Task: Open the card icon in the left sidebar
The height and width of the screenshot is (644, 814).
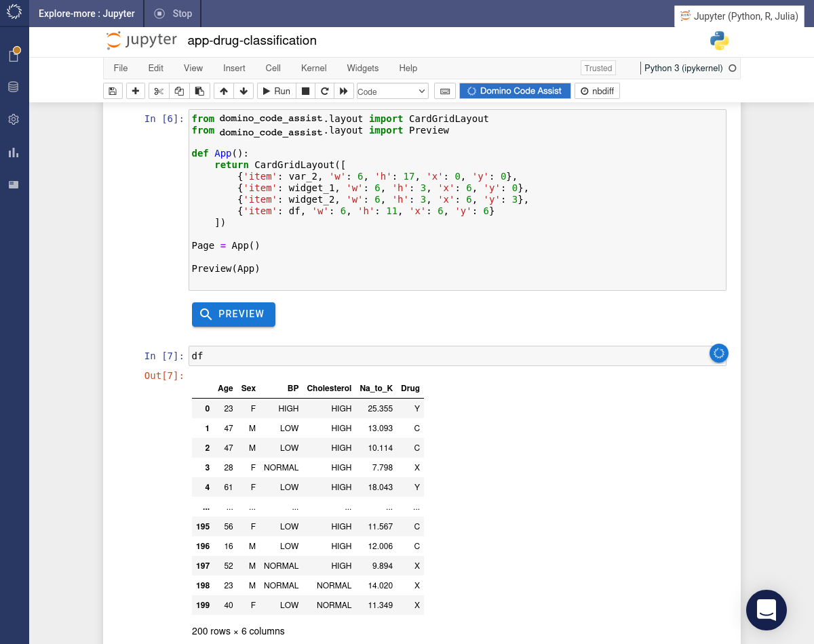Action: [x=14, y=184]
